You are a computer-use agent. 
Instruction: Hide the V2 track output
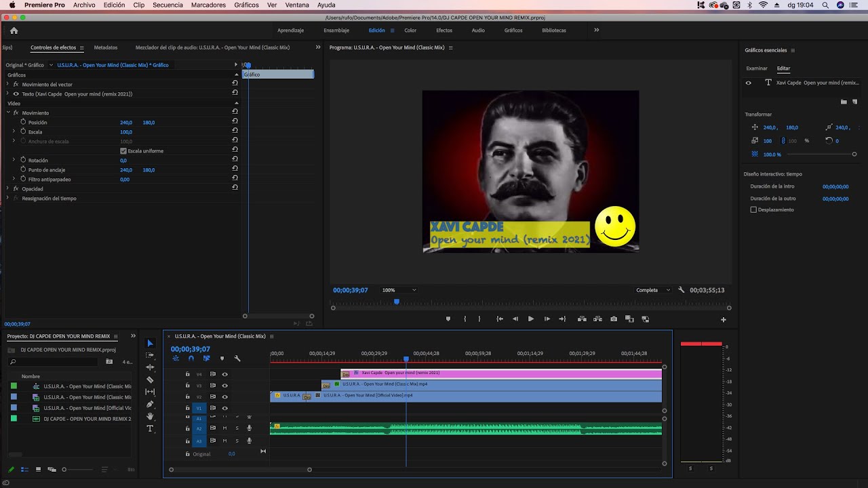point(224,396)
